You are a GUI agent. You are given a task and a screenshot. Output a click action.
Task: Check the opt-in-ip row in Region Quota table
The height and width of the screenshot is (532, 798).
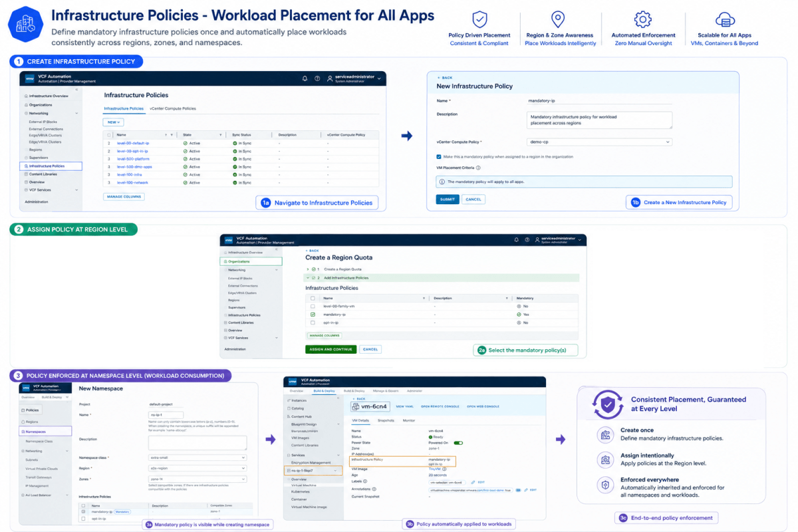click(x=313, y=322)
